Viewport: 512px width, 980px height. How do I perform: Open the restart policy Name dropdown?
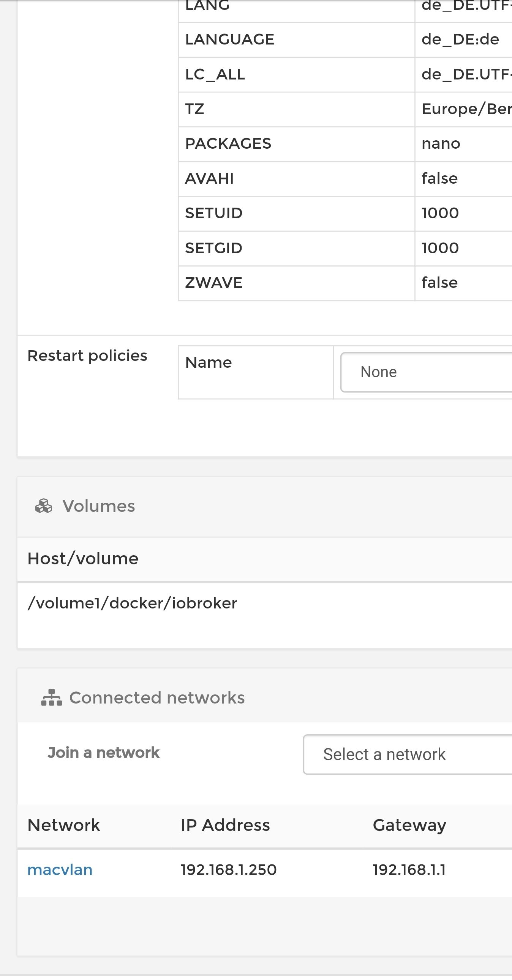click(x=426, y=372)
